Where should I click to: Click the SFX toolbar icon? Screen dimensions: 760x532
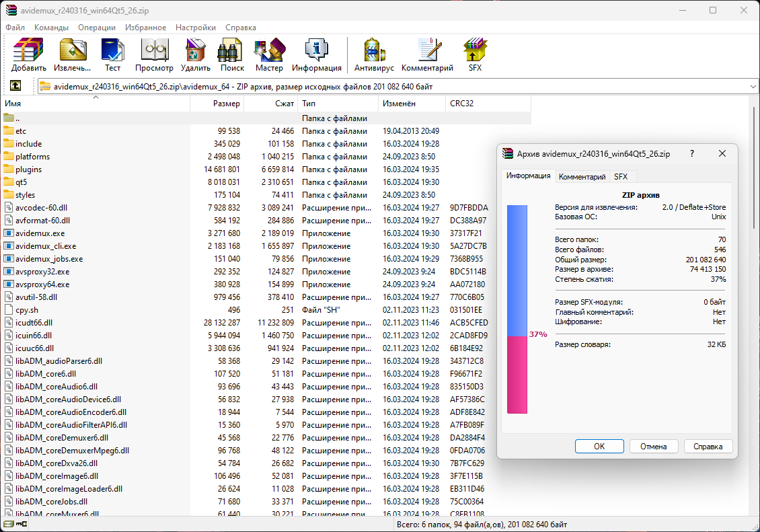(x=475, y=54)
